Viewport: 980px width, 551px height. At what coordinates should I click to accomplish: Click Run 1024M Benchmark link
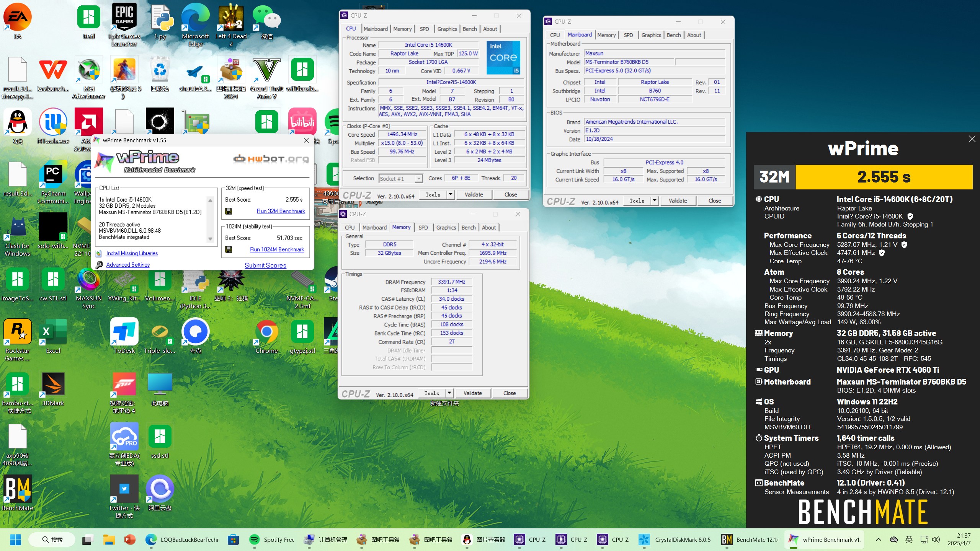click(x=277, y=249)
